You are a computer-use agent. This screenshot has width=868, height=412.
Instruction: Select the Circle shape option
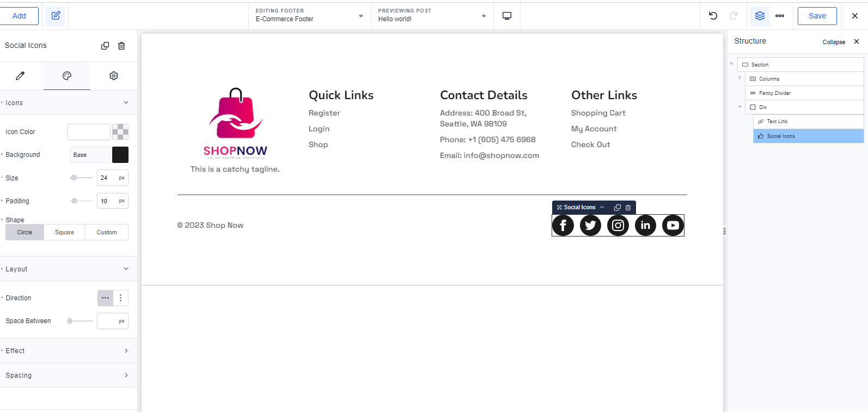[25, 232]
